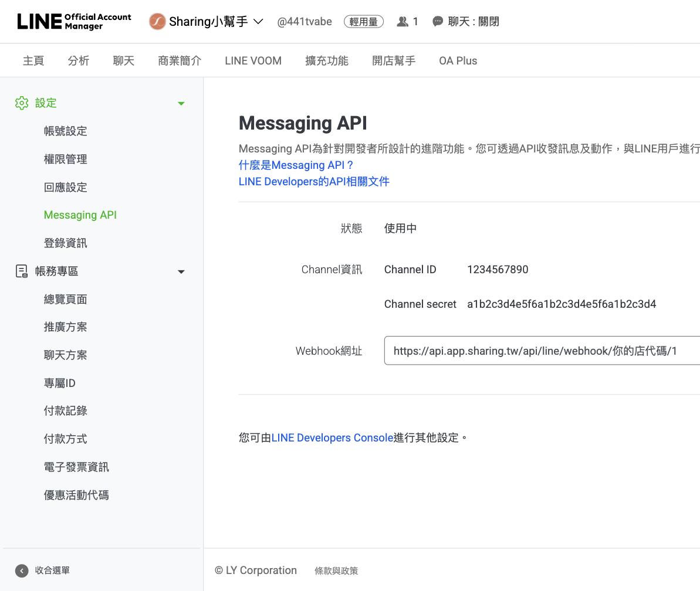Collapse the 設定 section arrow
The image size is (700, 591).
(181, 103)
